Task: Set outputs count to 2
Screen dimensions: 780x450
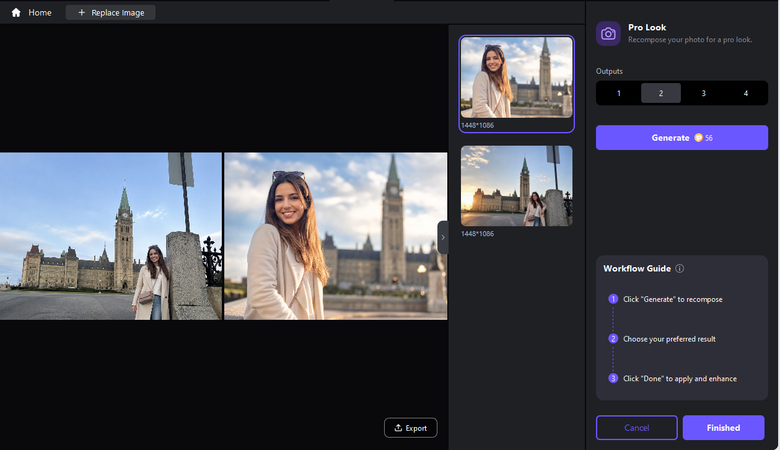Action: 661,93
